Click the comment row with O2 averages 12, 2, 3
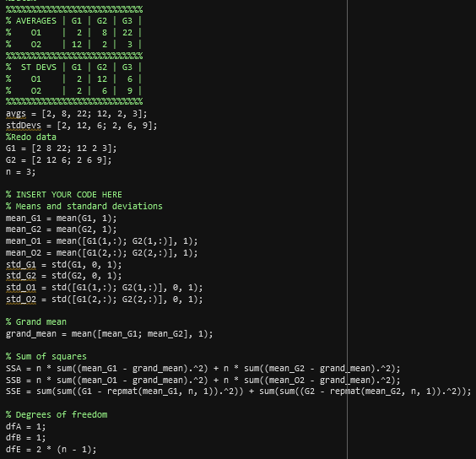The width and height of the screenshot is (476, 459). [x=73, y=45]
